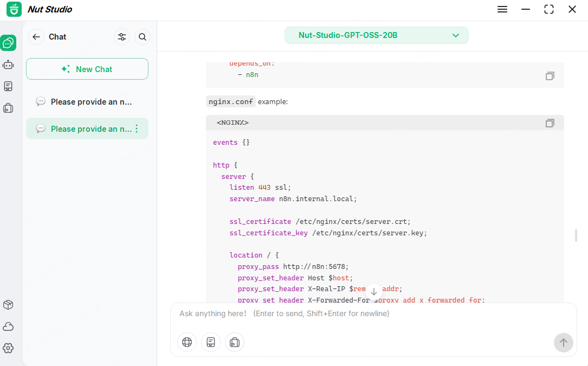Select the highlighted 'Please provide an n...' chat
The image size is (588, 366).
pos(87,129)
